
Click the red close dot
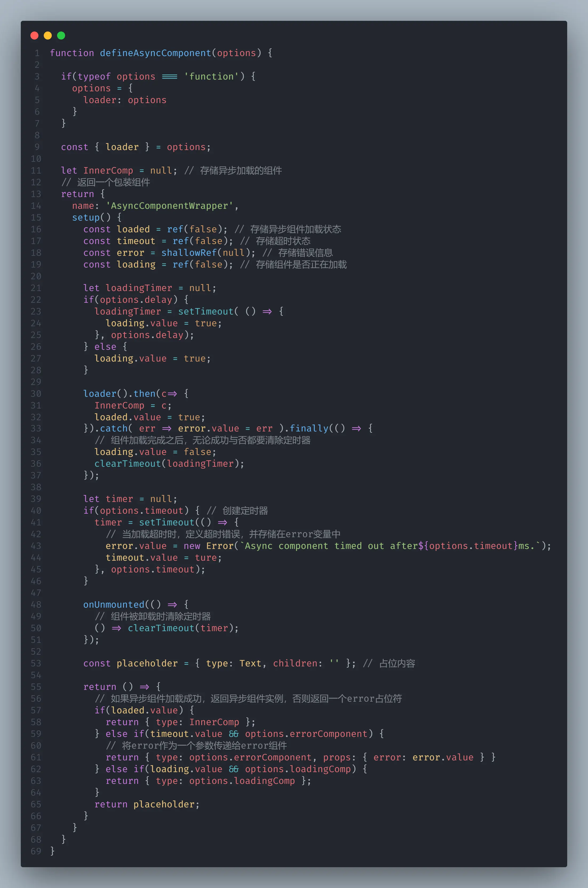coord(34,35)
